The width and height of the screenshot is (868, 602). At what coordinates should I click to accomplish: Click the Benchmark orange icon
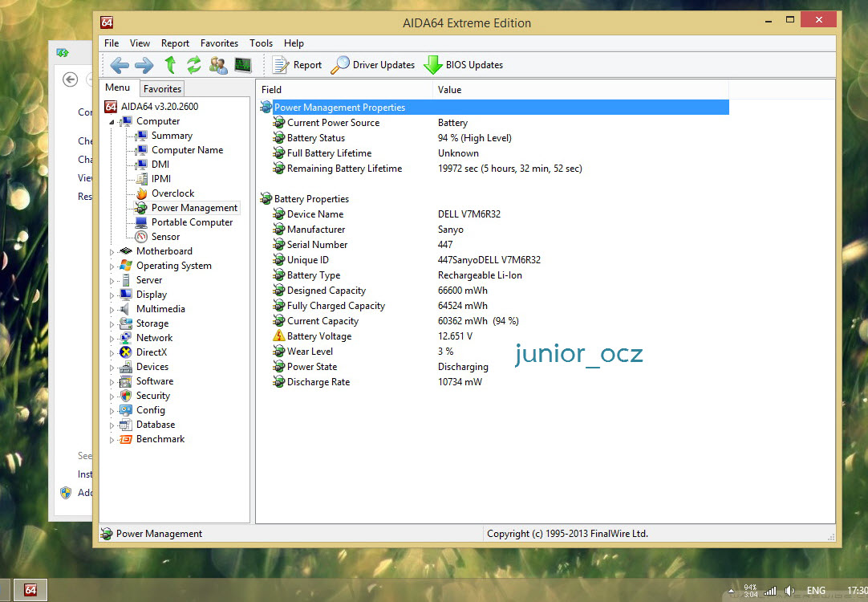pyautogui.click(x=126, y=438)
